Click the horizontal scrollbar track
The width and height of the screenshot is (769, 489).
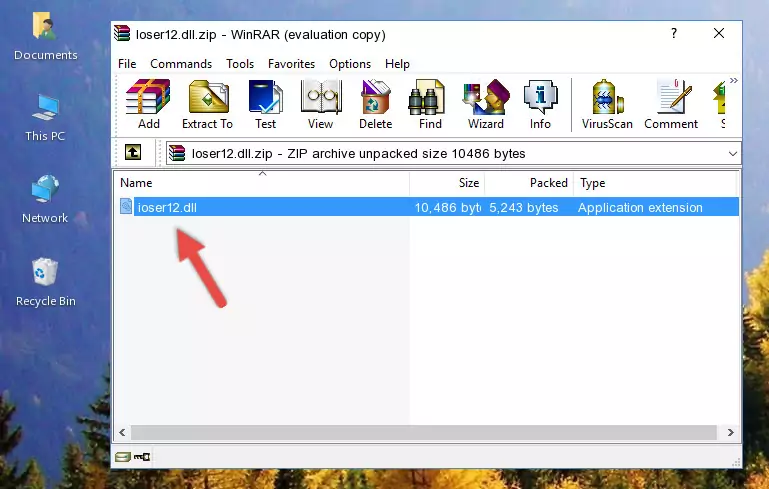pyautogui.click(x=424, y=432)
